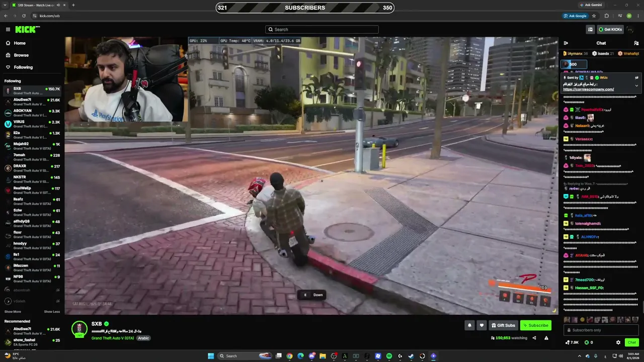The width and height of the screenshot is (644, 362).
Task: Open Spotify from taskbar
Action: (389, 356)
